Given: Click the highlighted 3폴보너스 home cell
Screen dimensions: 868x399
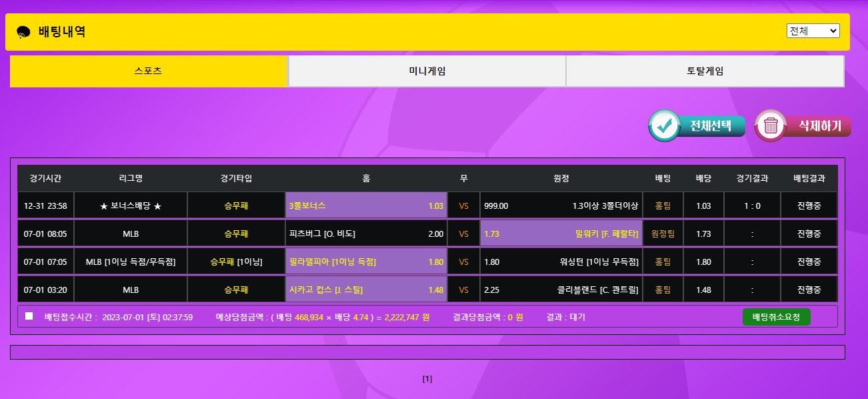Looking at the screenshot, I should click(366, 206).
